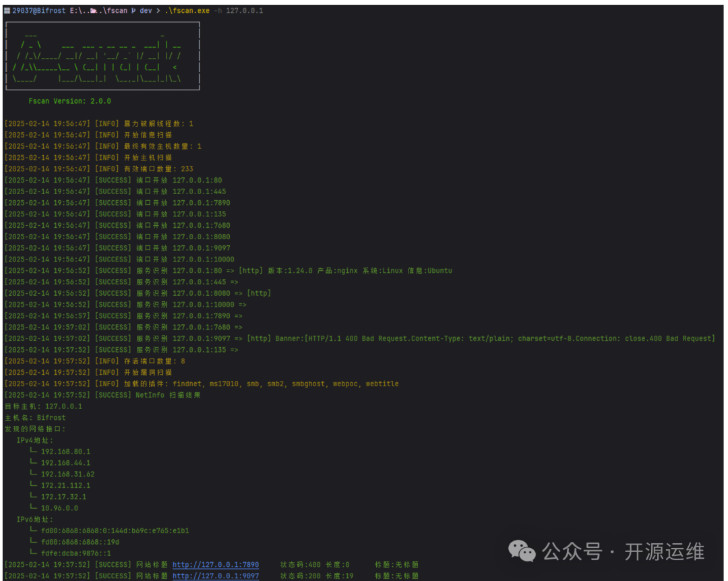Click the prompt text '29037@Bifrost'
728x581 pixels.
[39, 11]
